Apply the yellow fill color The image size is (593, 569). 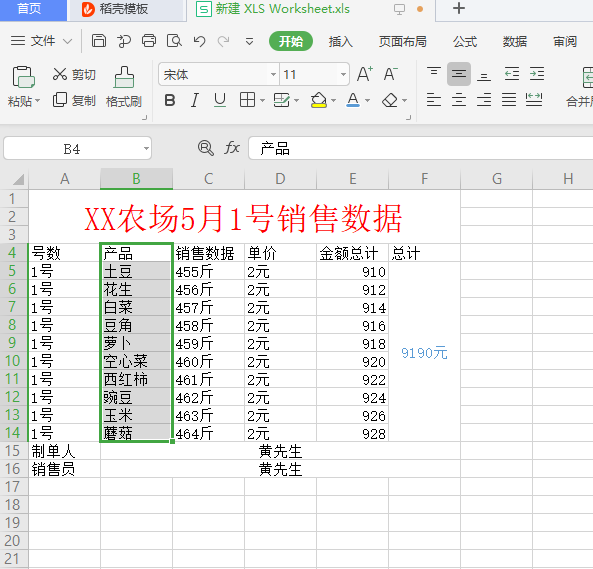coord(318,100)
